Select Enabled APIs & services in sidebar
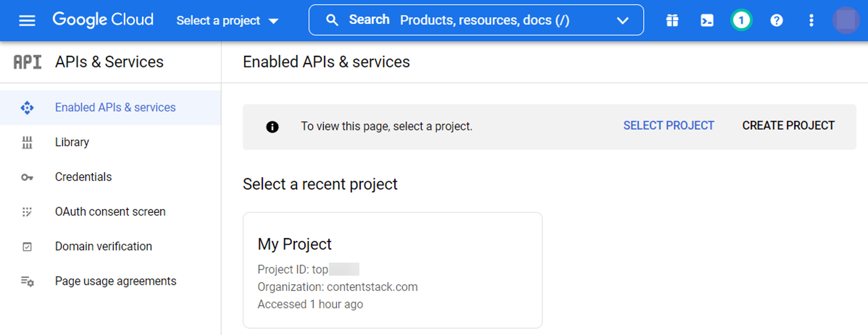This screenshot has width=868, height=335. coord(111,108)
